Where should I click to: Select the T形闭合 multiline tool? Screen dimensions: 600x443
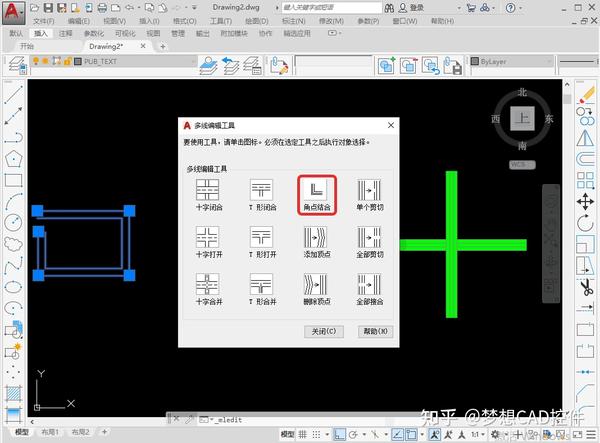click(x=261, y=190)
